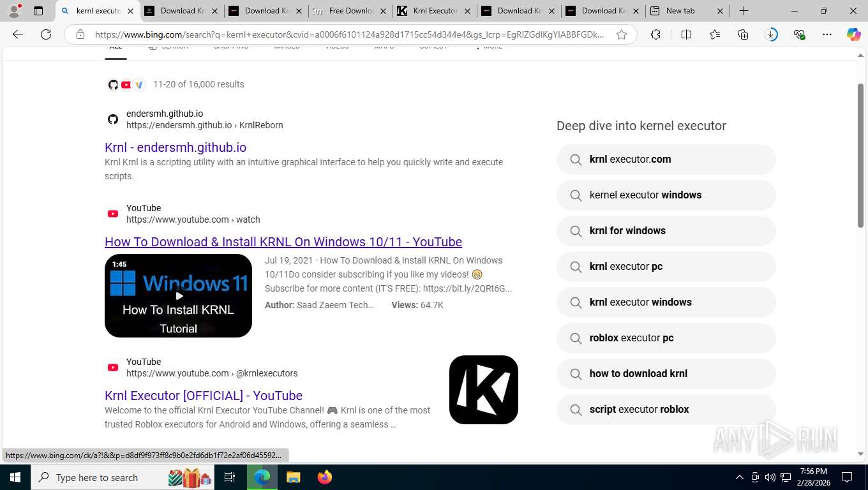868x490 pixels.
Task: Open the Collections icon
Action: 743,34
